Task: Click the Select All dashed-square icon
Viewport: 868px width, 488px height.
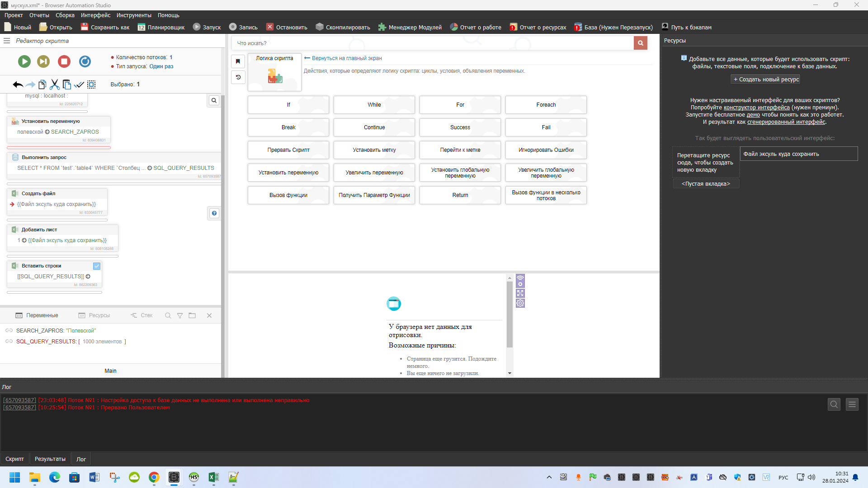Action: [91, 84]
